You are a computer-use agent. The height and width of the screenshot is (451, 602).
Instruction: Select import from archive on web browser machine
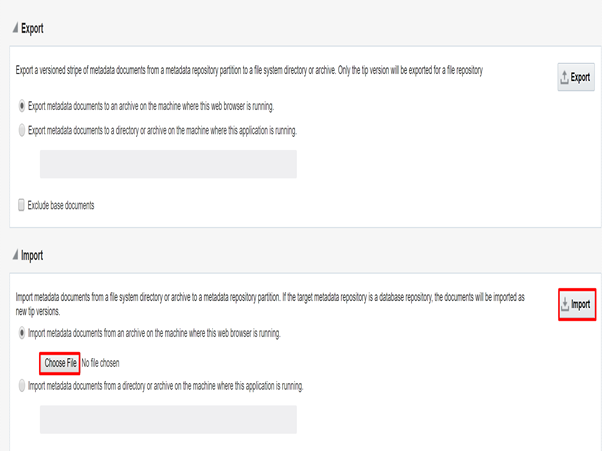pyautogui.click(x=22, y=333)
